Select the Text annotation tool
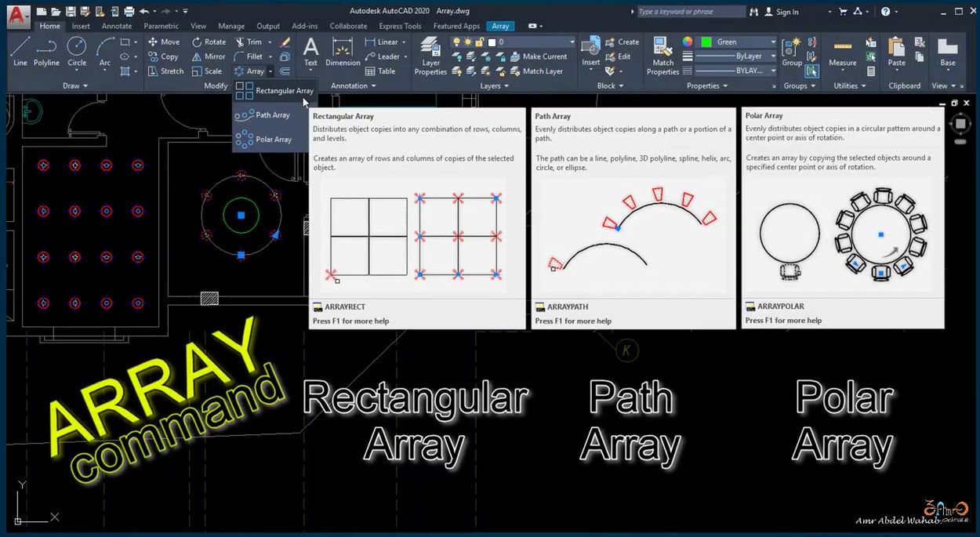Screen dimensions: 980x537 (x=310, y=52)
